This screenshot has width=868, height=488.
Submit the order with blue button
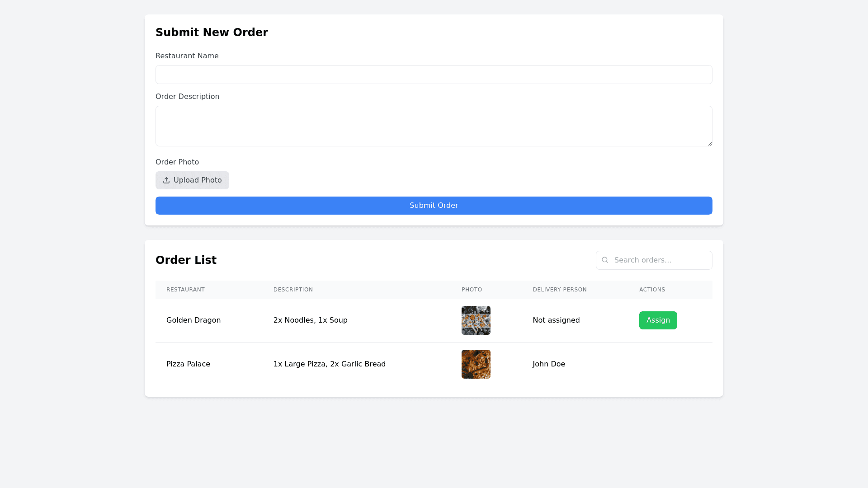tap(434, 206)
